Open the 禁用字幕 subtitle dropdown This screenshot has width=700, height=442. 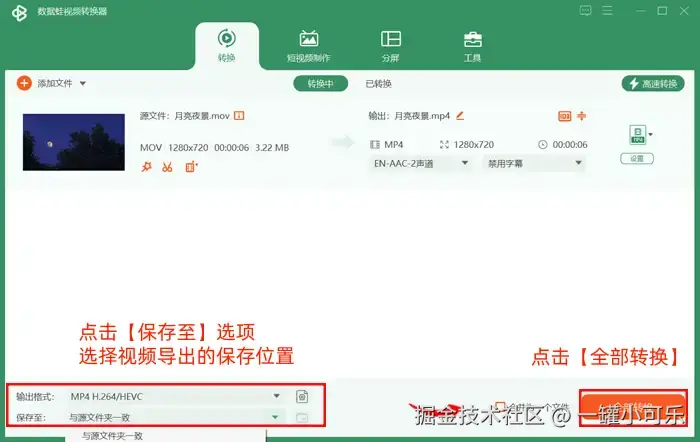pyautogui.click(x=534, y=163)
